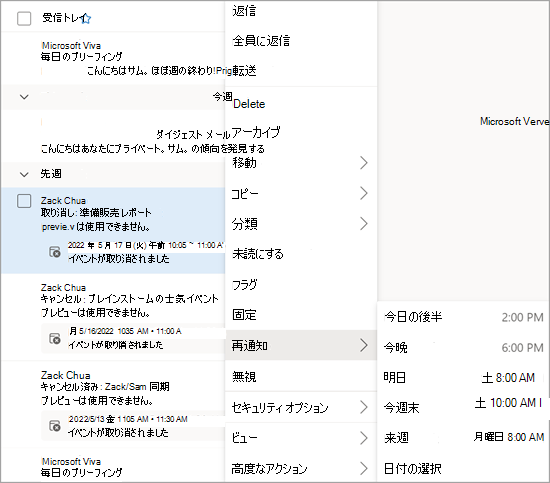Select 未読にする menu entry

point(301,254)
